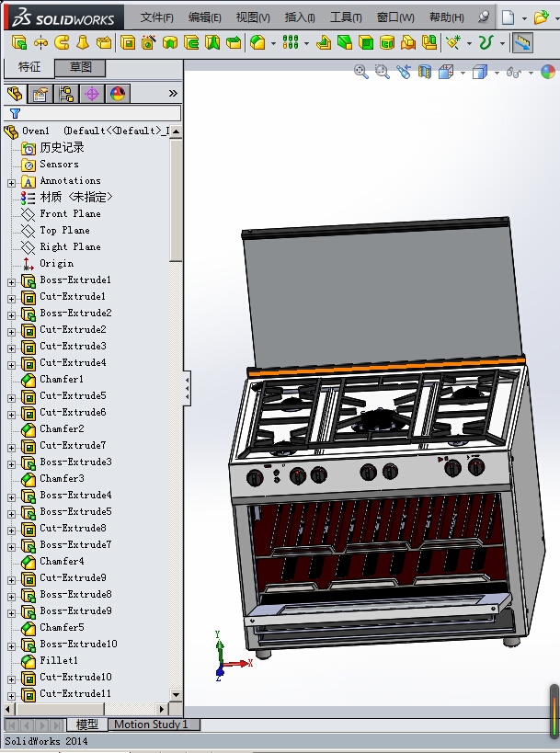Viewport: 560px width, 753px height.
Task: Open the PropertyManager tab icon
Action: pyautogui.click(x=40, y=93)
